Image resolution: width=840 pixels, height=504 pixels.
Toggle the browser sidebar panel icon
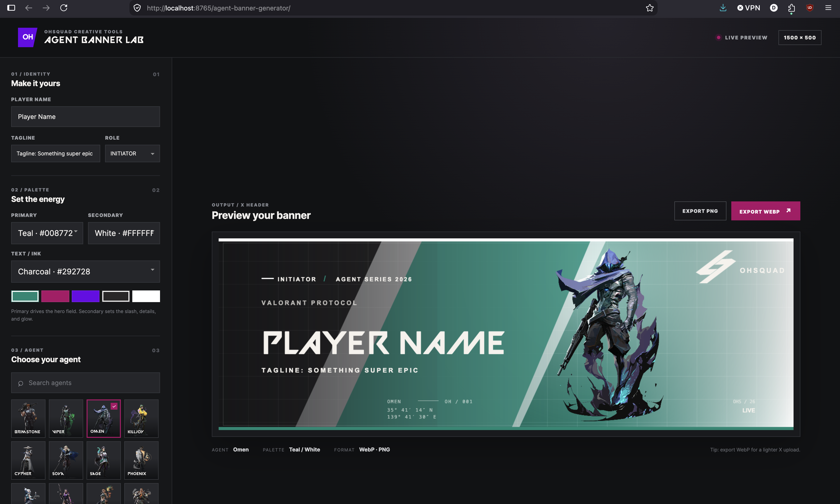click(x=11, y=8)
